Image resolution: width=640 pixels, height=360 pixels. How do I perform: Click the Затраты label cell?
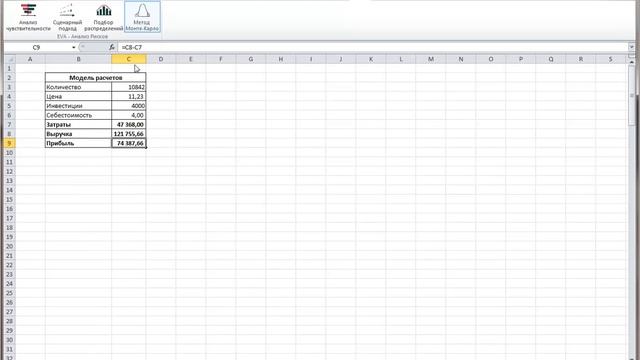pos(78,124)
